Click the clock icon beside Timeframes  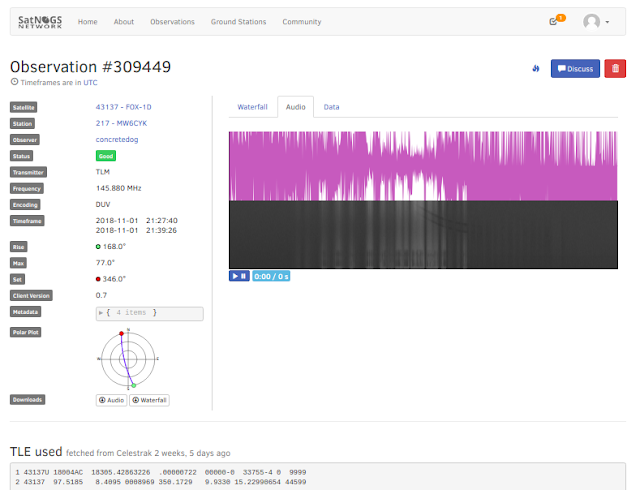pyautogui.click(x=14, y=82)
